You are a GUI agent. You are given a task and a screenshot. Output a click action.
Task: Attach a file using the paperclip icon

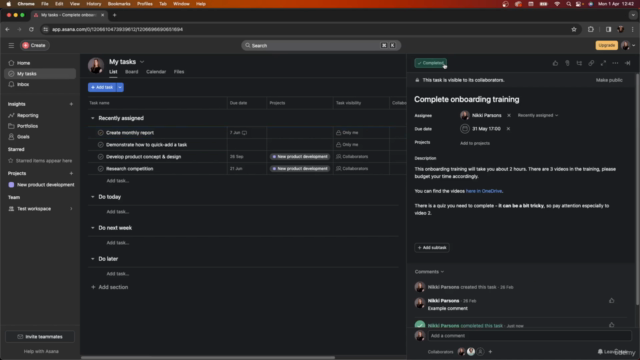point(567,63)
